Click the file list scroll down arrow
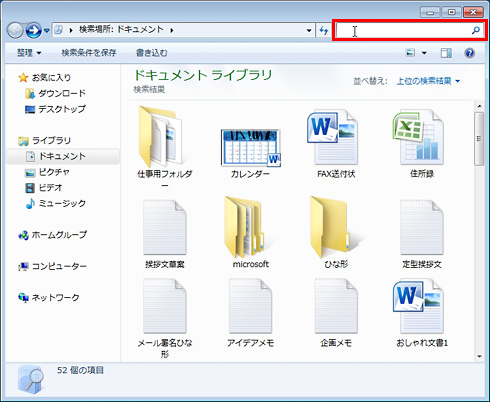The width and height of the screenshot is (490, 402). [479, 356]
